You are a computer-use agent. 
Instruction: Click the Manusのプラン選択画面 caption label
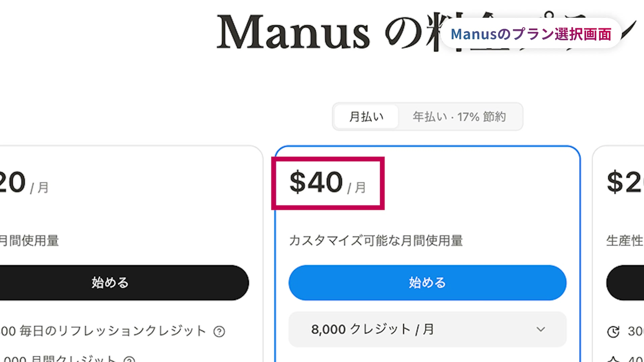[531, 34]
